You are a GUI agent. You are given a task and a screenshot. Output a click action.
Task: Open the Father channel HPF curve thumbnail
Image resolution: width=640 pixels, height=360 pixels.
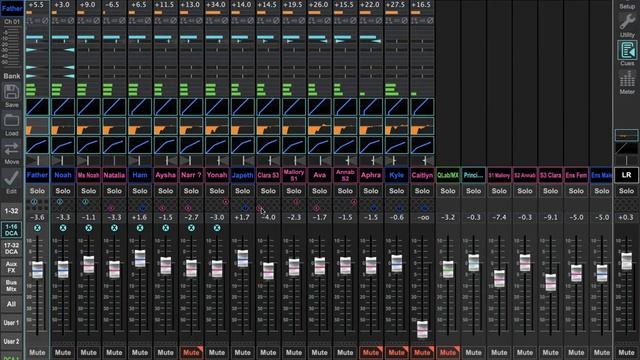[x=37, y=107]
